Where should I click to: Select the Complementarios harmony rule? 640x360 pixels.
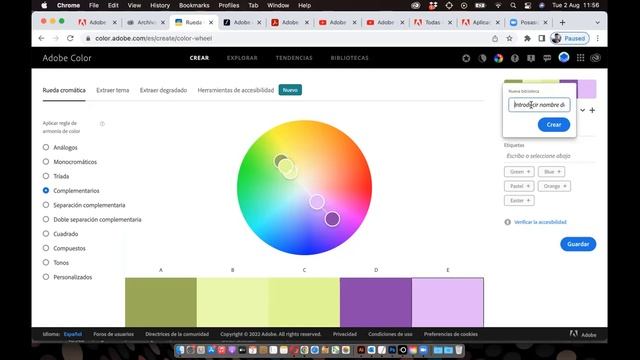pyautogui.click(x=46, y=191)
